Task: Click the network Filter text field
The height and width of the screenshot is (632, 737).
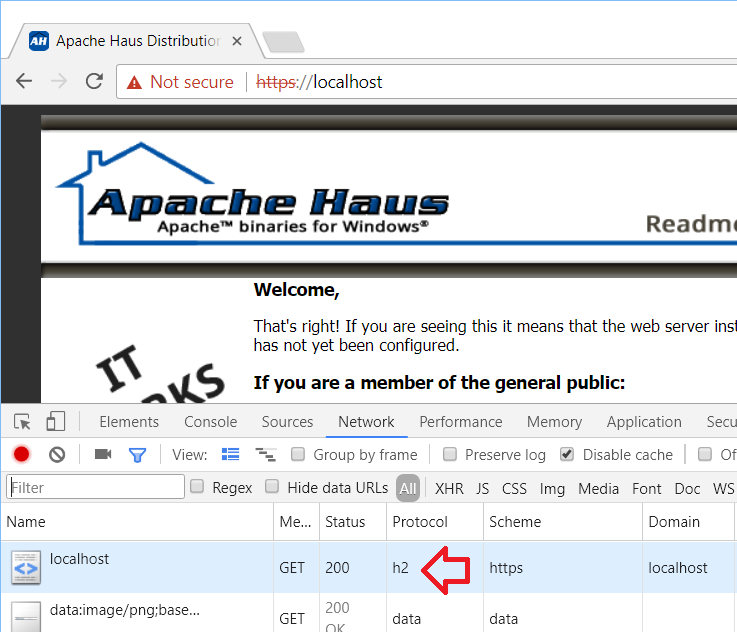Action: click(96, 487)
